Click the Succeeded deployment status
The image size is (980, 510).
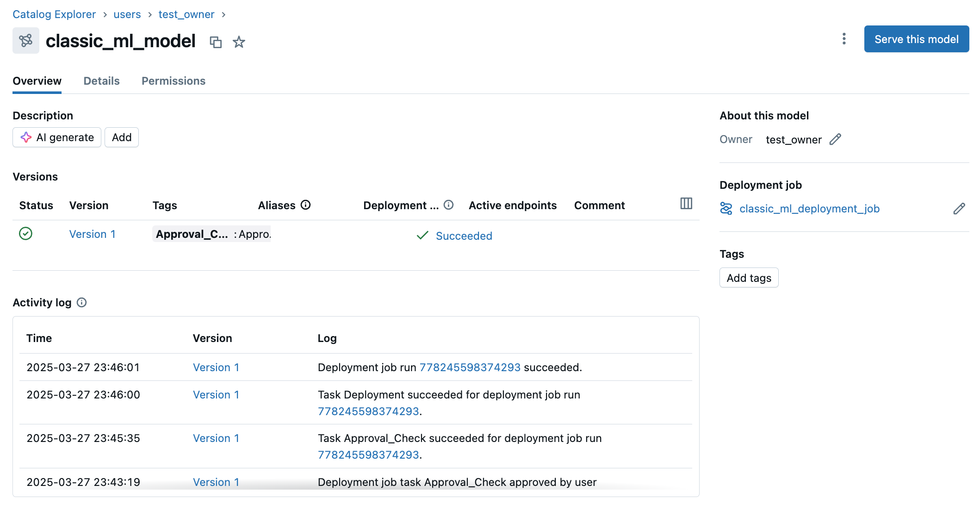coord(464,236)
